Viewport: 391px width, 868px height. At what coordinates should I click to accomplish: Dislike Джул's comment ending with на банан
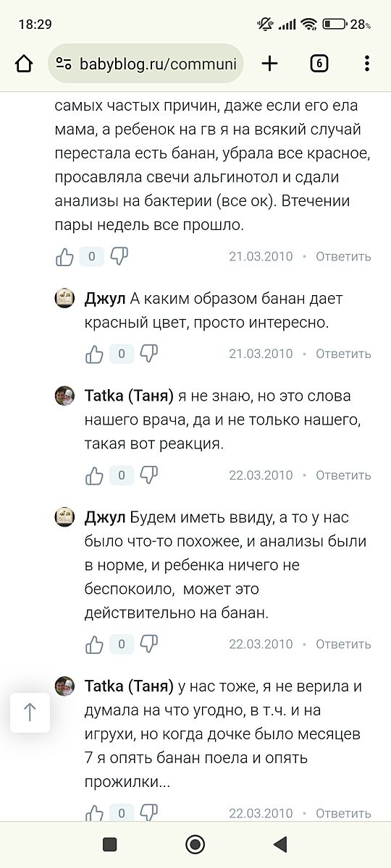(x=149, y=644)
